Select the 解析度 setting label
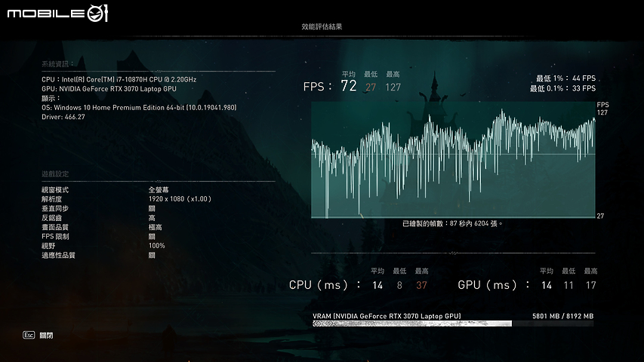This screenshot has width=644, height=362. click(x=52, y=199)
